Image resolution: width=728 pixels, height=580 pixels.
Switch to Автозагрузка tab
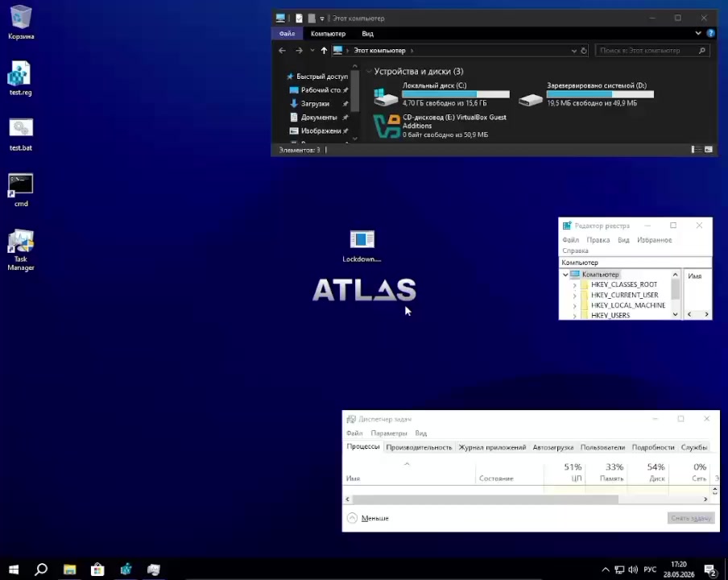[x=553, y=447]
